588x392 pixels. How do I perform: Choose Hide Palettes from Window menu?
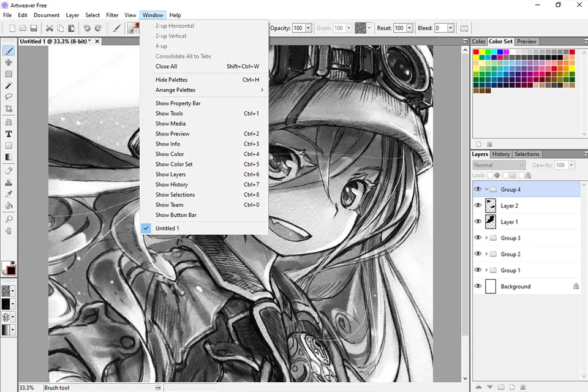pyautogui.click(x=205, y=80)
